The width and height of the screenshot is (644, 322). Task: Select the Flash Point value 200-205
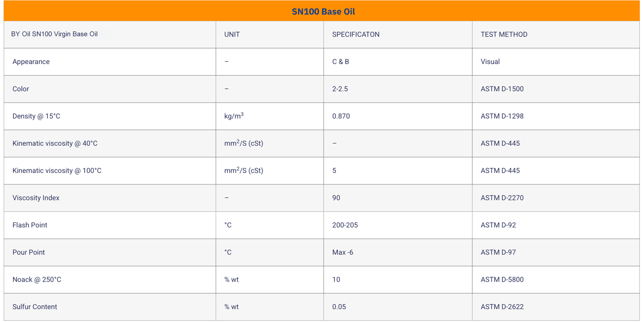[x=345, y=225]
